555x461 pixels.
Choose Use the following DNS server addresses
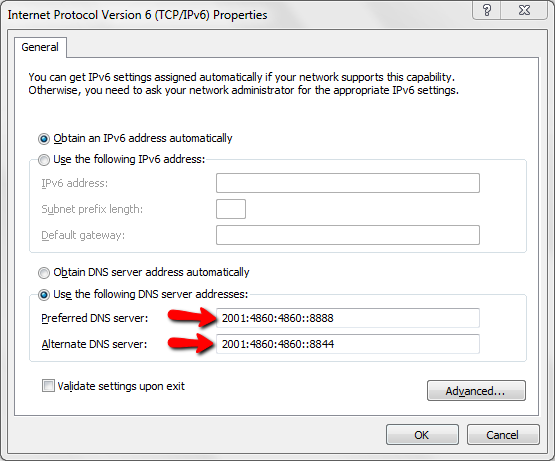tap(44, 295)
